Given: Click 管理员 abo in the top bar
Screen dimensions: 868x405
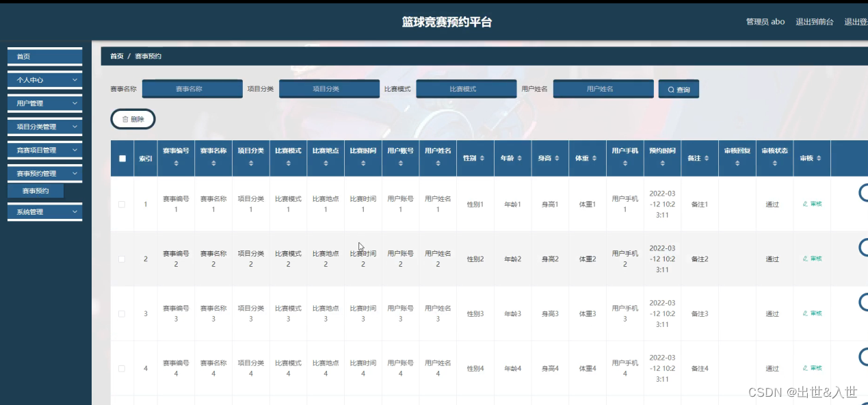Looking at the screenshot, I should (x=765, y=22).
